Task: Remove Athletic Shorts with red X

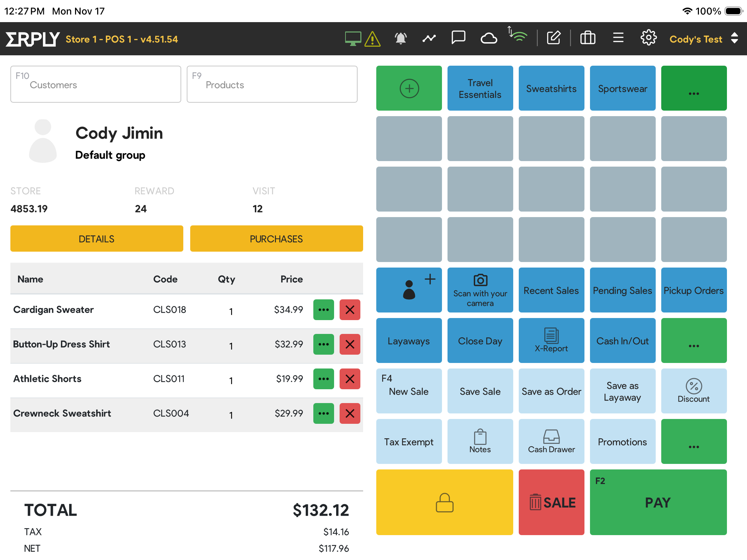Action: click(x=350, y=379)
